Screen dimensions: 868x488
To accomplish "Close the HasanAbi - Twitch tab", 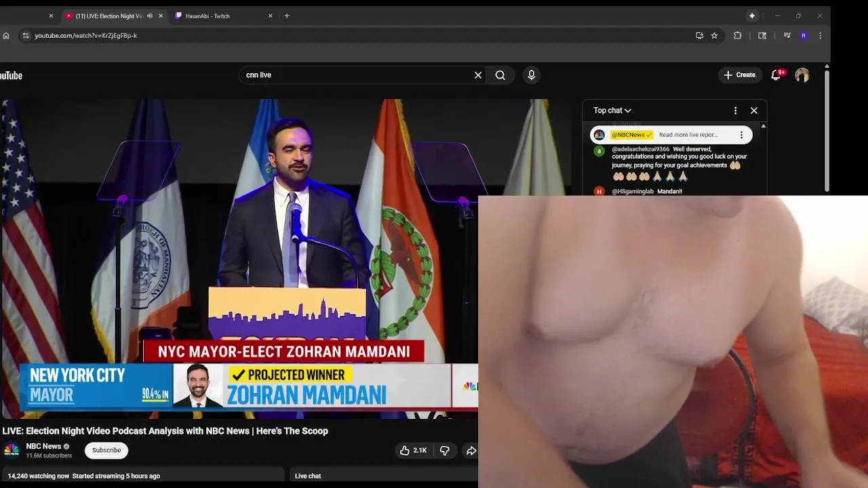I will (x=271, y=16).
